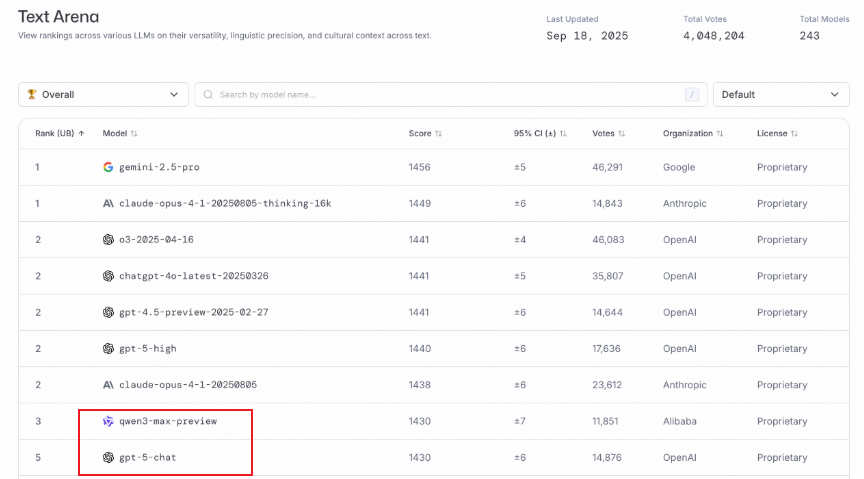Click the votes value 14,843
The height and width of the screenshot is (479, 864).
[x=607, y=203]
